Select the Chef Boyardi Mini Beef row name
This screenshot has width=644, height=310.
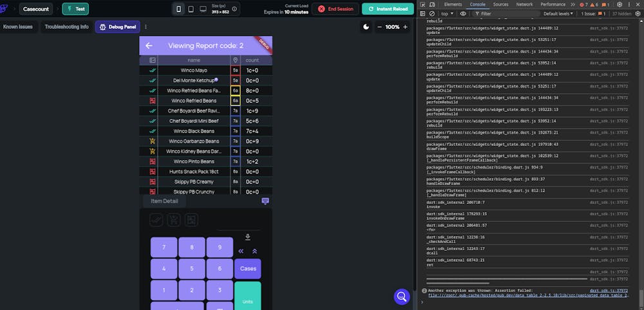[x=194, y=121]
